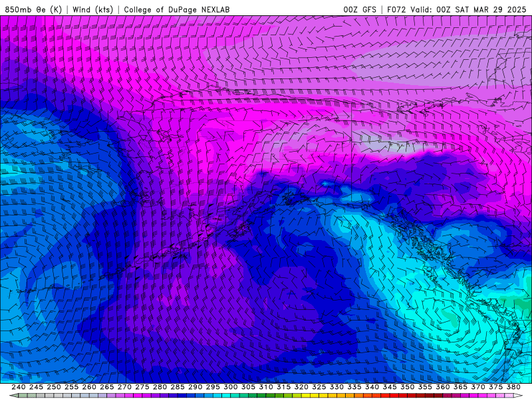Click the 320 value on the color scale
The image size is (532, 399).
tap(301, 387)
